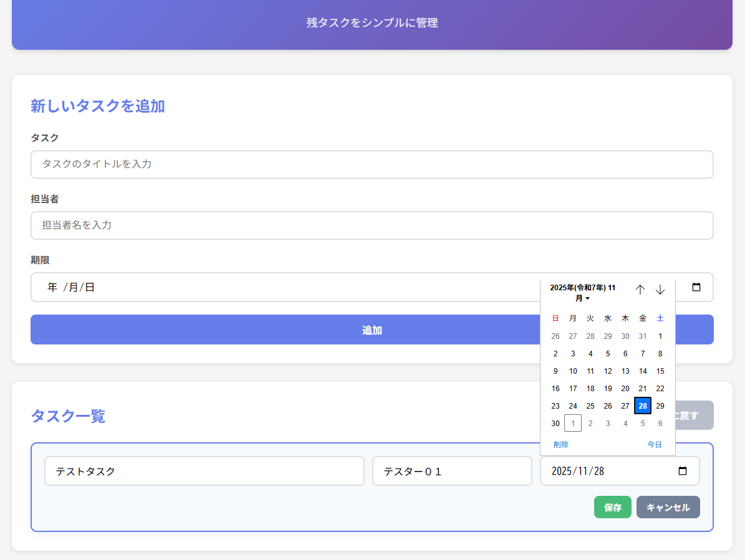Edit the テスター０１ assignee field

(451, 471)
